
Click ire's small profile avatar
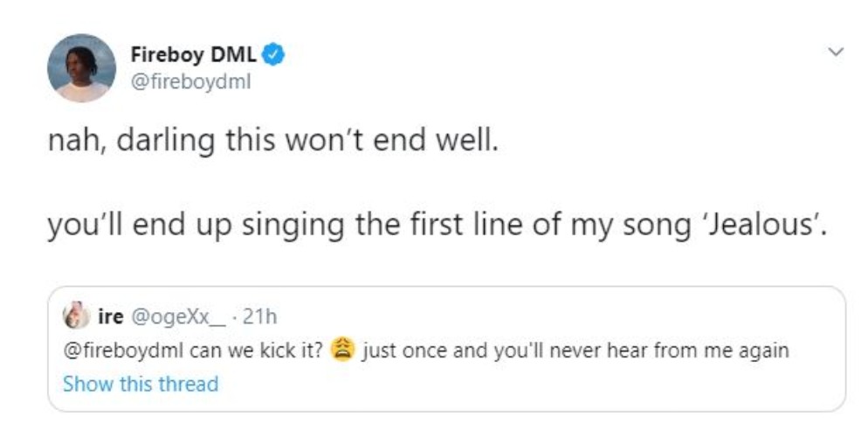click(76, 315)
